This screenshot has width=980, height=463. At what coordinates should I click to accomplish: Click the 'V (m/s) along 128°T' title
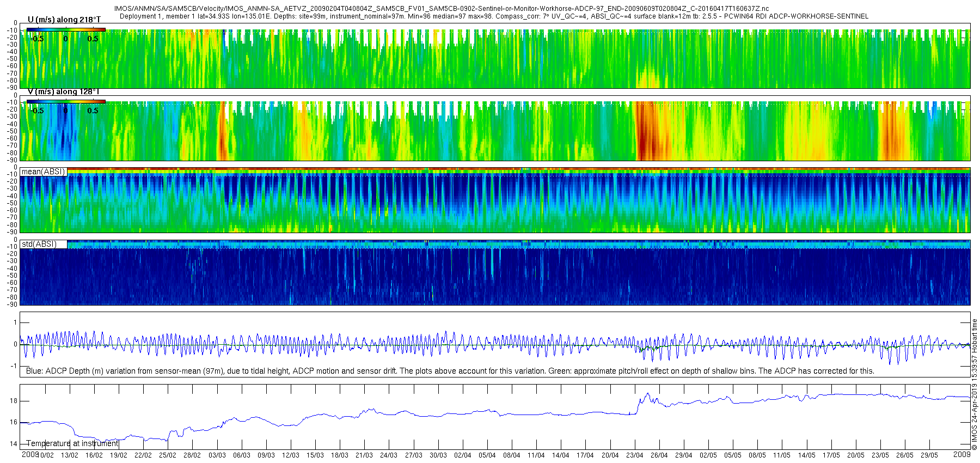[63, 92]
